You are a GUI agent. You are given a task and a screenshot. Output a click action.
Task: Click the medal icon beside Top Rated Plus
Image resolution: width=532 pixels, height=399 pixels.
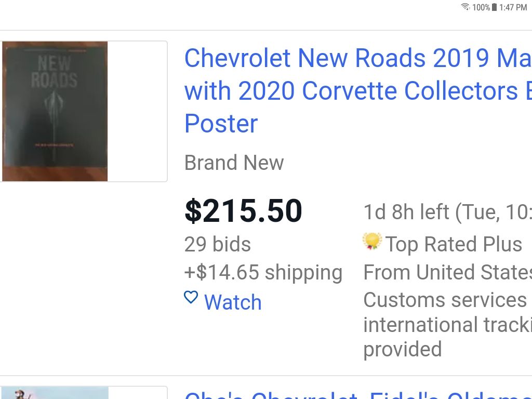tap(372, 242)
